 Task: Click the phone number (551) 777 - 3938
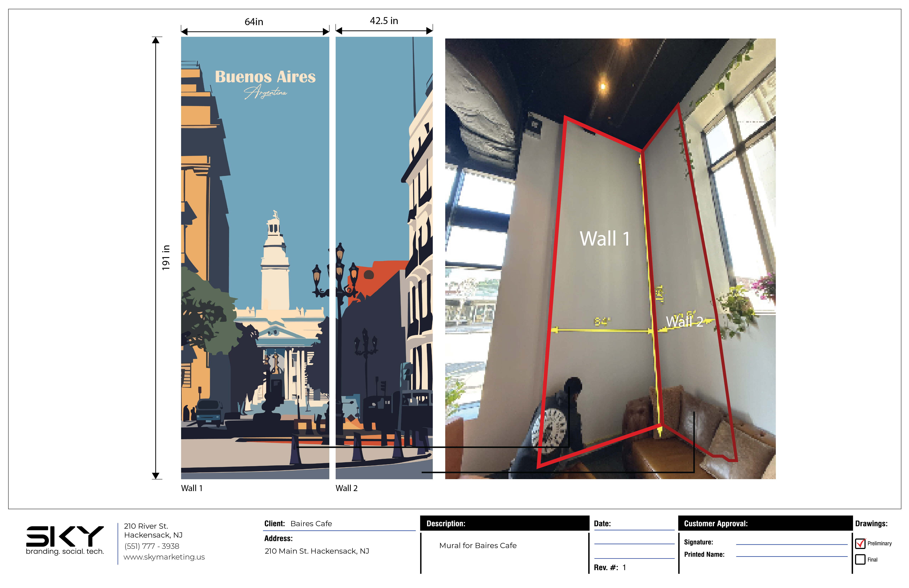tap(152, 546)
